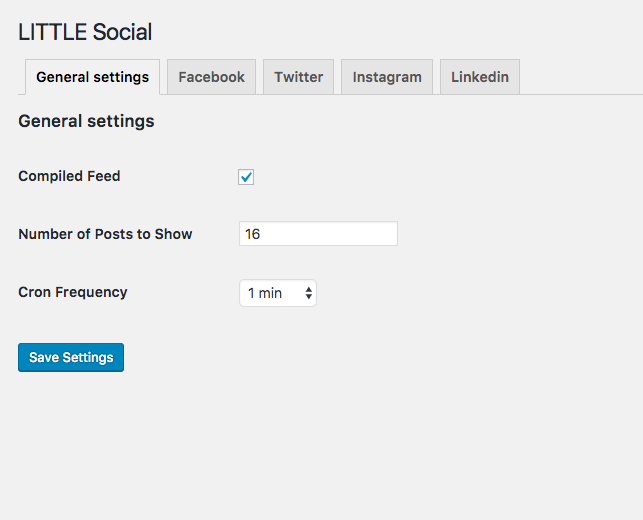
Task: Click the value 16 in the posts field
Action: (x=253, y=234)
